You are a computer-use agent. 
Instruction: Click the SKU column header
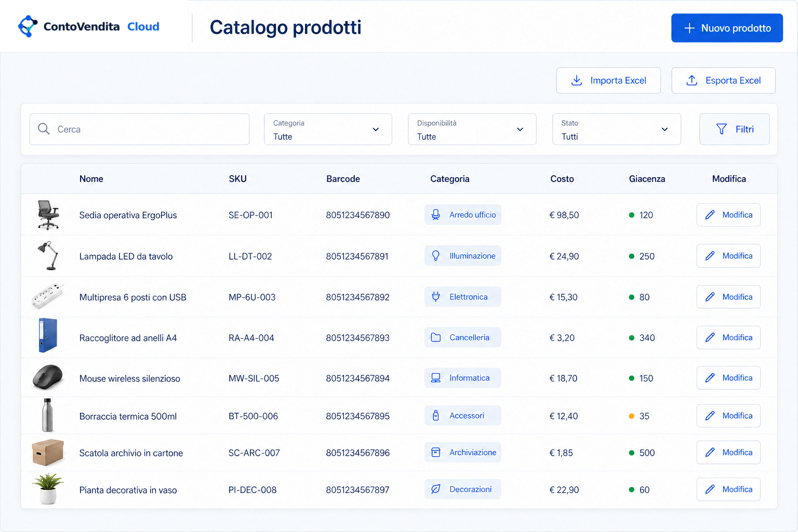[237, 179]
